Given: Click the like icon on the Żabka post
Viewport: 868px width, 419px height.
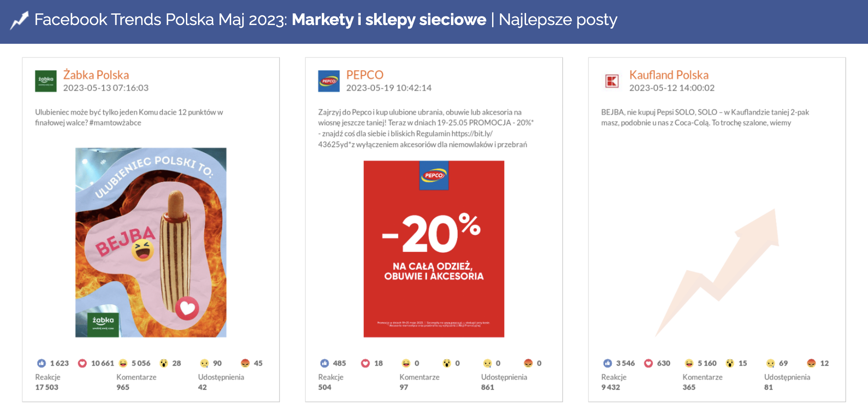Looking at the screenshot, I should (x=42, y=363).
